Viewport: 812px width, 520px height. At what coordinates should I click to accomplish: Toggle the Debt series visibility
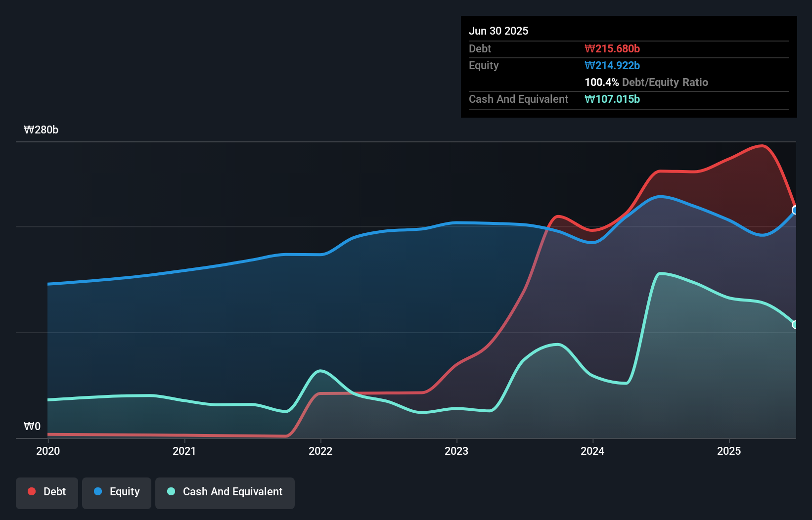click(47, 492)
